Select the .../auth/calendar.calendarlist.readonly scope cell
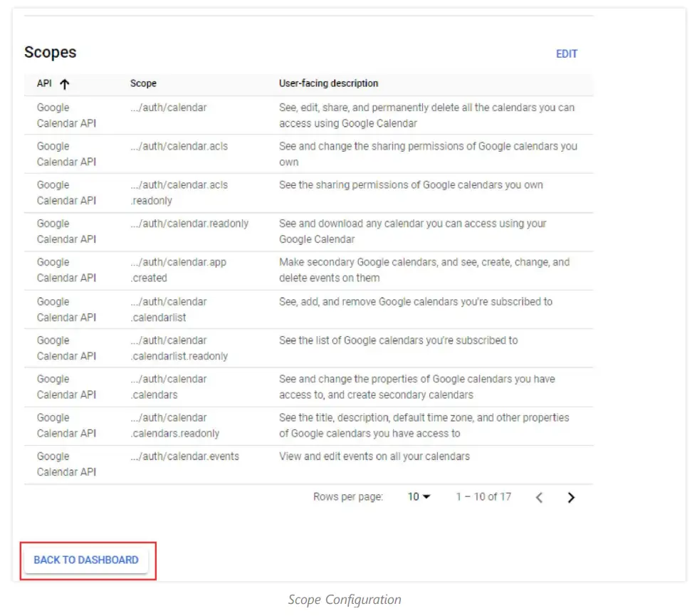 [x=179, y=348]
